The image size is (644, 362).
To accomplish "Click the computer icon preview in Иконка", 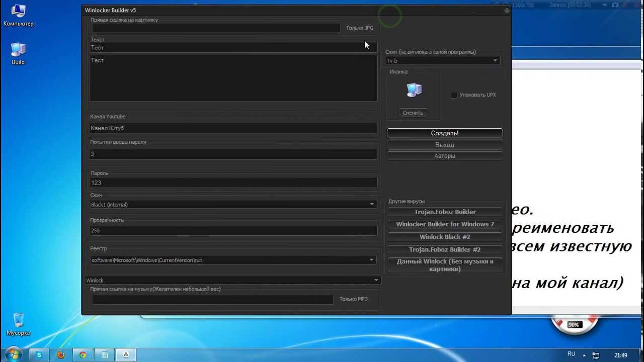I will pos(414,90).
